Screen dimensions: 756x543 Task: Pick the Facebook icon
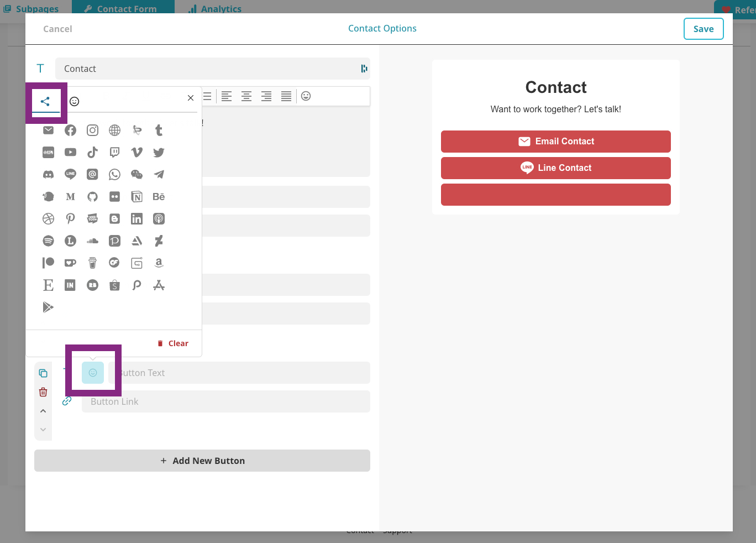point(71,130)
